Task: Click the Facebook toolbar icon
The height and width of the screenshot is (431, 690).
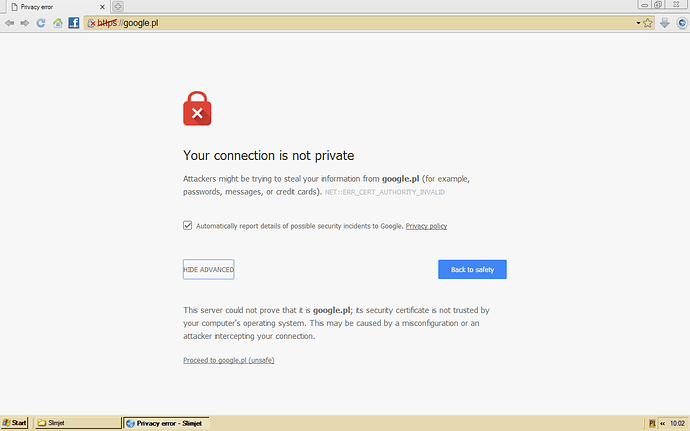Action: click(x=74, y=23)
